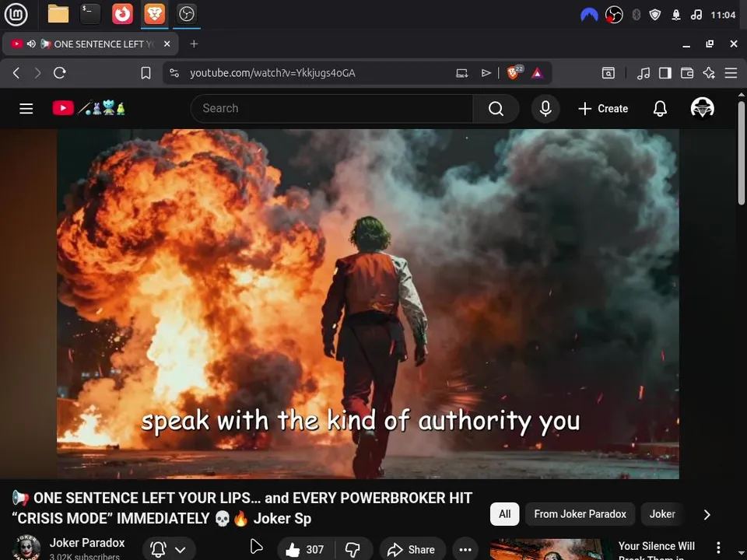Screen dimensions: 747x560
Task: Click the page vertical scrollbar
Action: point(742,152)
